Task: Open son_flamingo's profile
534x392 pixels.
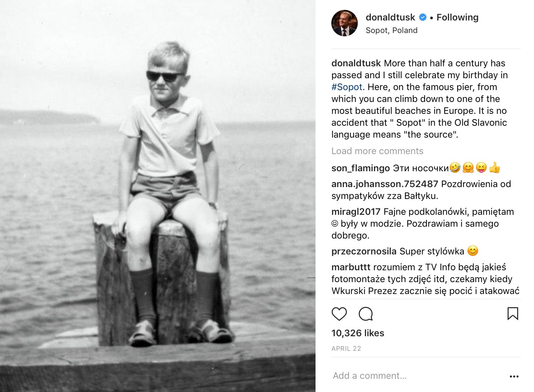Action: click(x=360, y=168)
